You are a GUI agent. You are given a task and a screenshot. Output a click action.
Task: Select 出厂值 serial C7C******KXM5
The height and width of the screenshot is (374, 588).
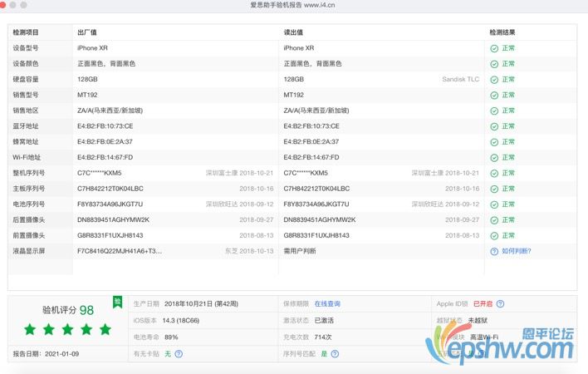click(x=100, y=173)
